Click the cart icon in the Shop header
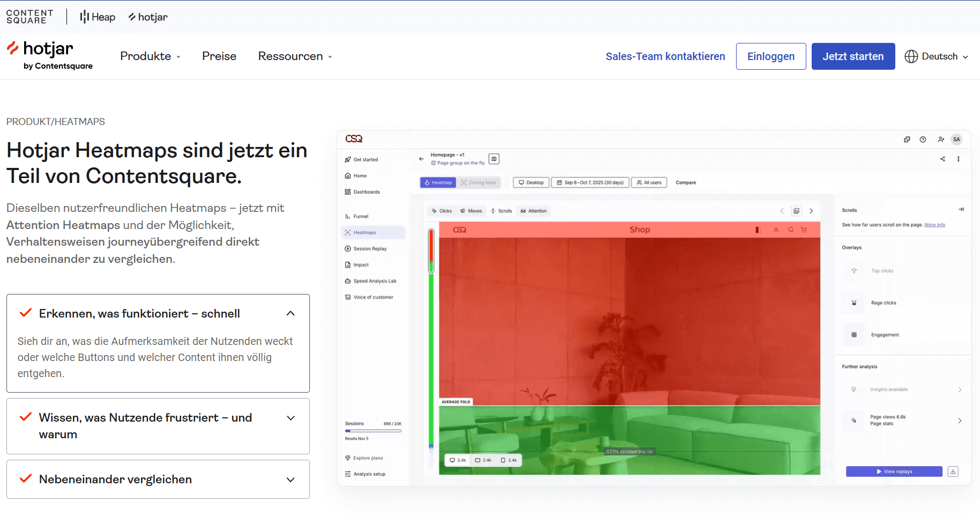This screenshot has width=980, height=523. (x=804, y=230)
